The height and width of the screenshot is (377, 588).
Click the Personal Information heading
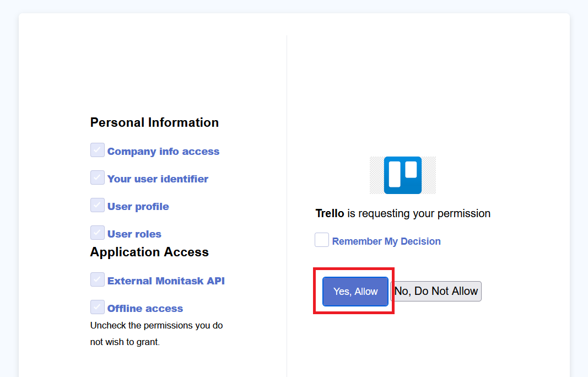click(x=154, y=122)
